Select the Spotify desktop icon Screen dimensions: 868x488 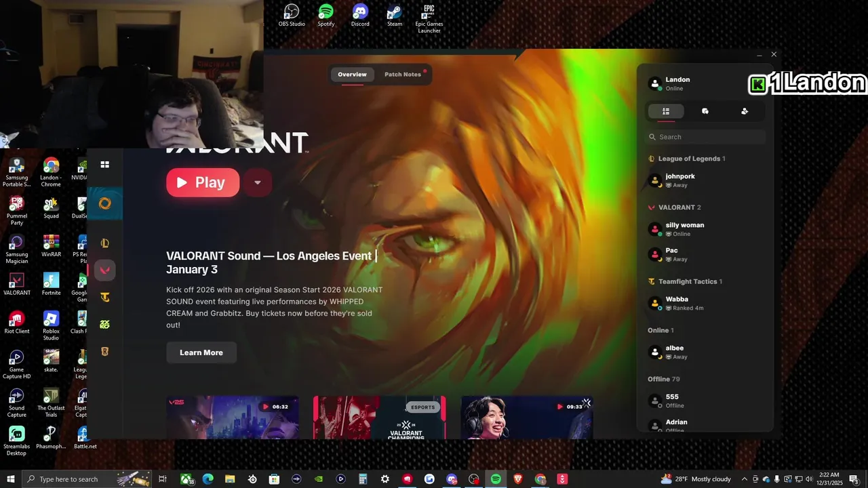[x=326, y=15]
